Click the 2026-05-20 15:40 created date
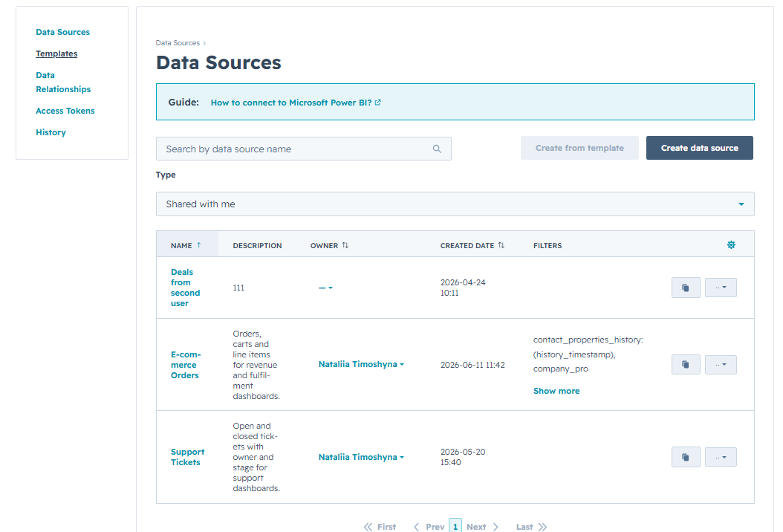The height and width of the screenshot is (532, 783). pos(463,457)
